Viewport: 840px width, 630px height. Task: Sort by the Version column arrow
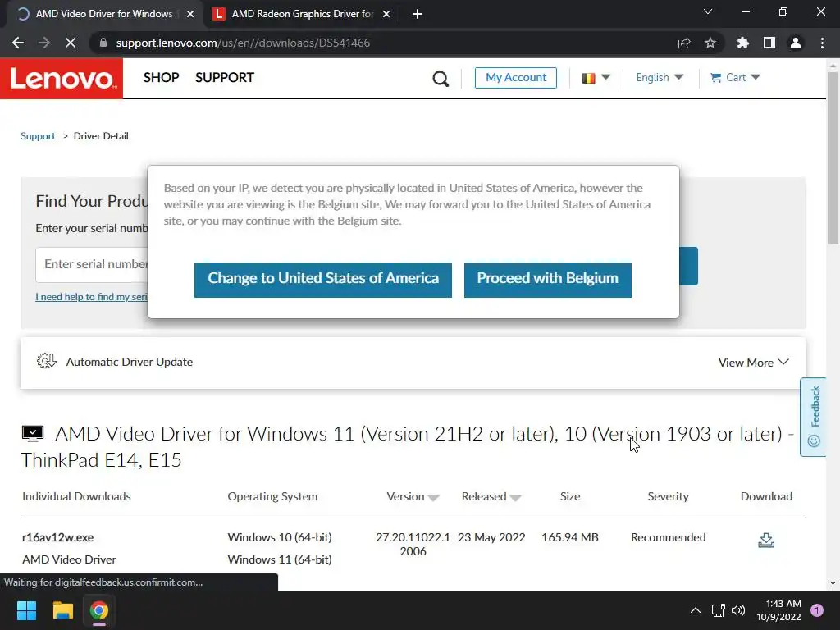433,498
